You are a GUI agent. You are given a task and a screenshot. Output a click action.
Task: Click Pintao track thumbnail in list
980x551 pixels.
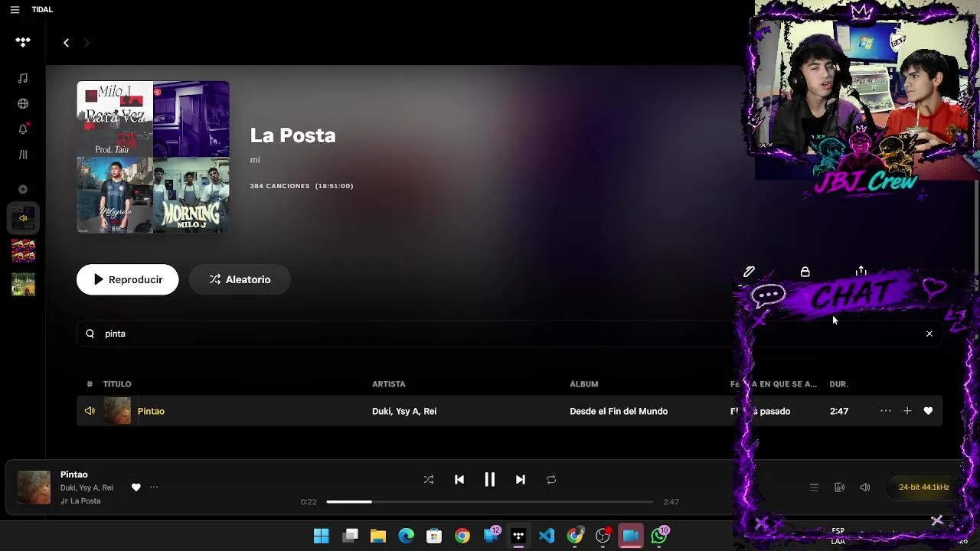117,411
